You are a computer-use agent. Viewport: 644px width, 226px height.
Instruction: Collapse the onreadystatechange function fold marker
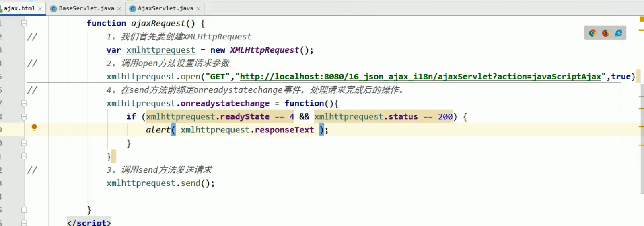(x=24, y=104)
